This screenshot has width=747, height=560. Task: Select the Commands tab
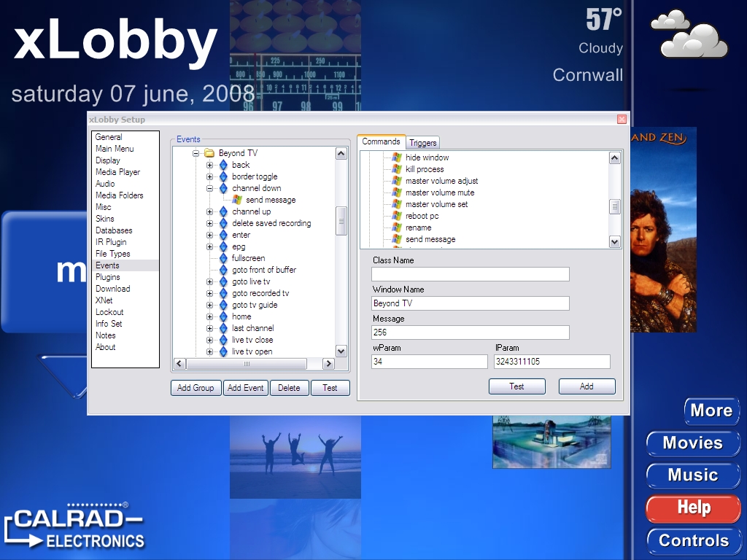pos(381,141)
